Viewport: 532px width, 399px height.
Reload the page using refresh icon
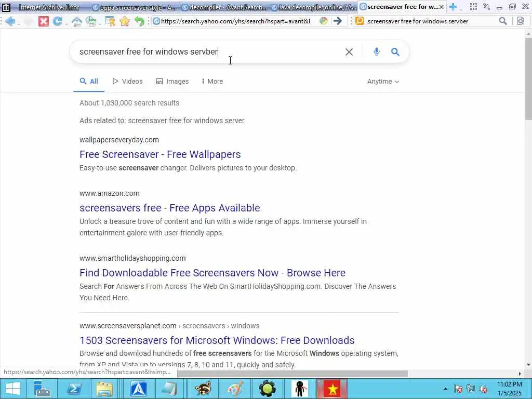(x=58, y=21)
